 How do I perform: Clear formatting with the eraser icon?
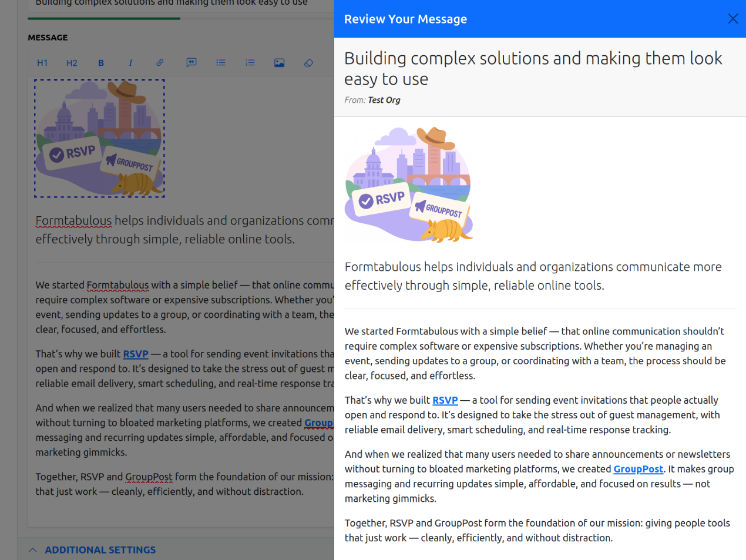click(309, 63)
